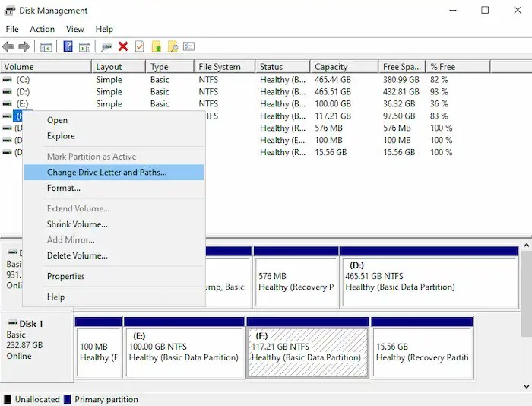The image size is (532, 406).
Task: Click the drive icon beside volume (E:)
Action: pyautogui.click(x=7, y=104)
